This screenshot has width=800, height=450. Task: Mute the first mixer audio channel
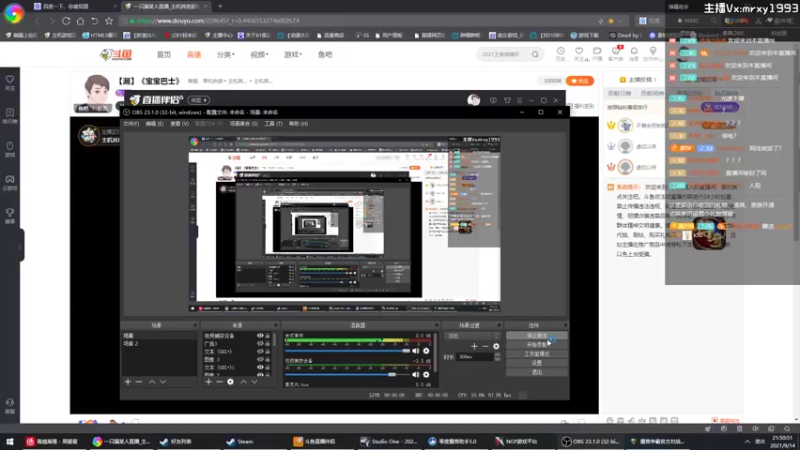click(x=416, y=351)
